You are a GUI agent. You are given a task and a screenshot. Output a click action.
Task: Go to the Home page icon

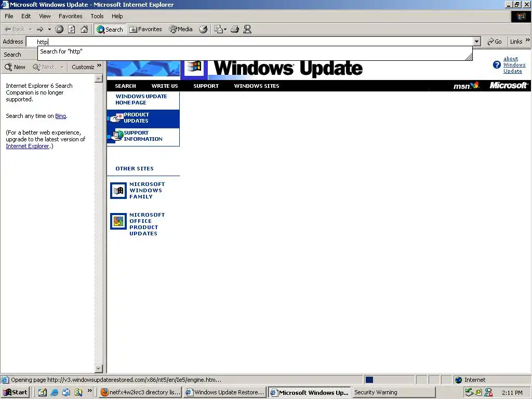tap(84, 29)
